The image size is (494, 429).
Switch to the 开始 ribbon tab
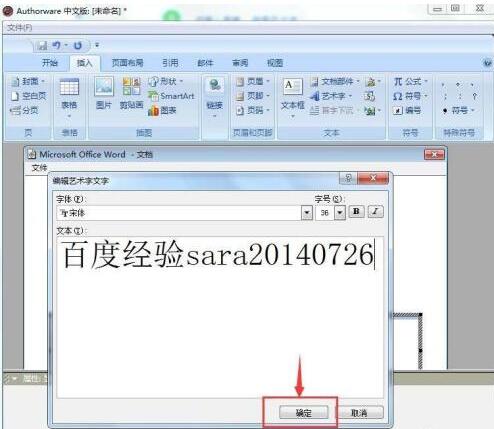pyautogui.click(x=50, y=62)
